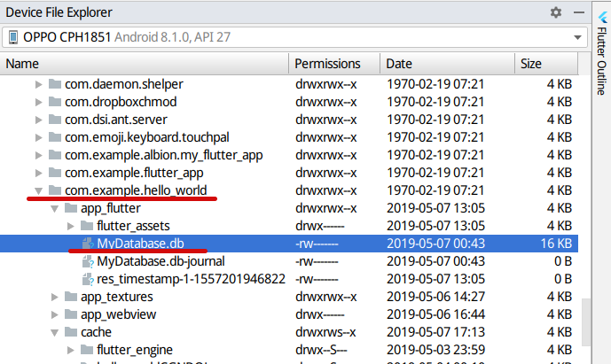Click MyDatabase.db file icon
611x364 pixels.
tap(88, 244)
